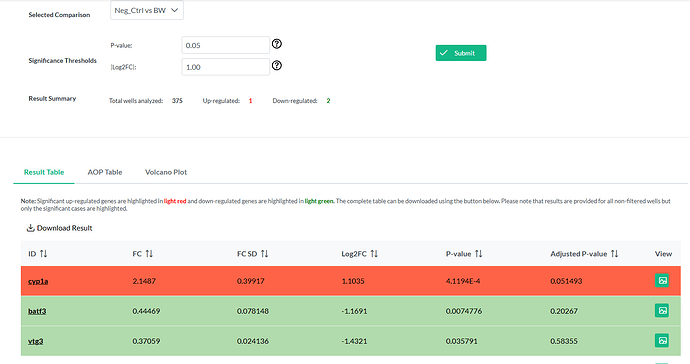The image size is (690, 364).
Task: Click the vtg3 FC value 0.37059
Action: click(x=146, y=341)
